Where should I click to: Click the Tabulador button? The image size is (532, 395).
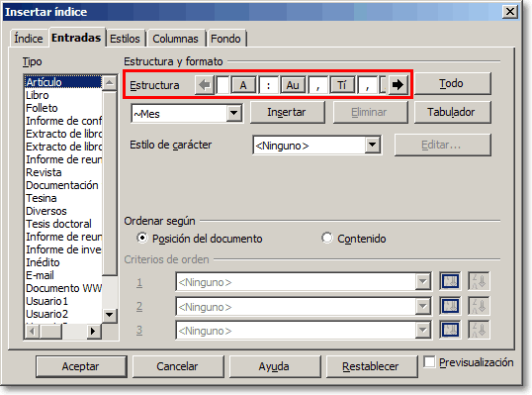click(452, 112)
